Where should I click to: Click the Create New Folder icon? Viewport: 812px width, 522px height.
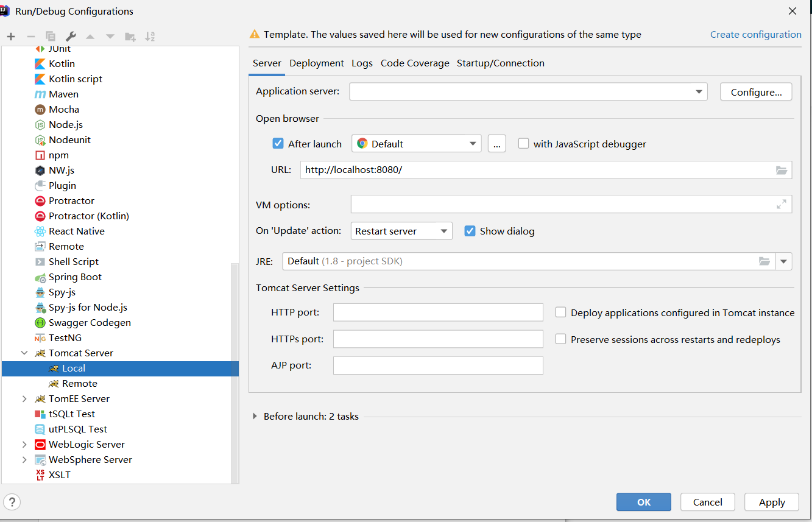[x=130, y=37]
